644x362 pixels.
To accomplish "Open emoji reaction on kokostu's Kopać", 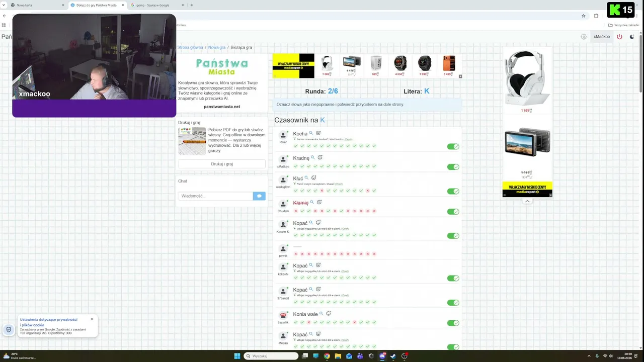I will tap(318, 265).
